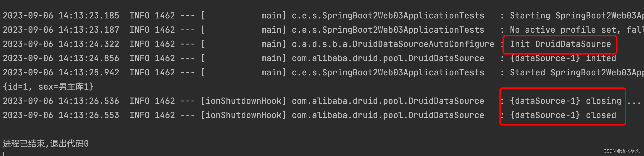Place cursor at the console caret below exit message

(x=3, y=154)
